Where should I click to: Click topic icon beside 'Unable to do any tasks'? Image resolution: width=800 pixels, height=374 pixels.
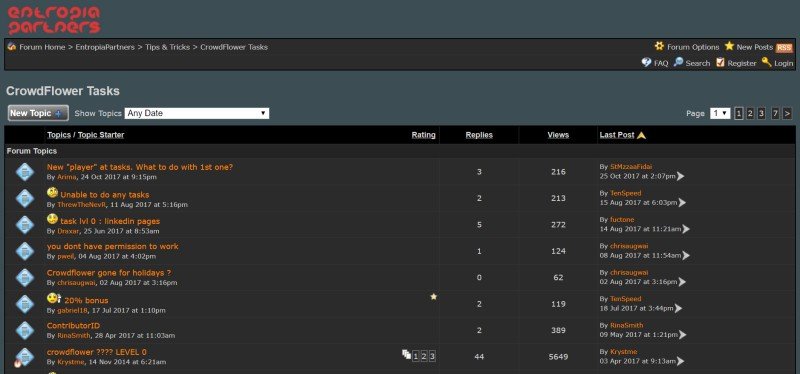point(24,198)
